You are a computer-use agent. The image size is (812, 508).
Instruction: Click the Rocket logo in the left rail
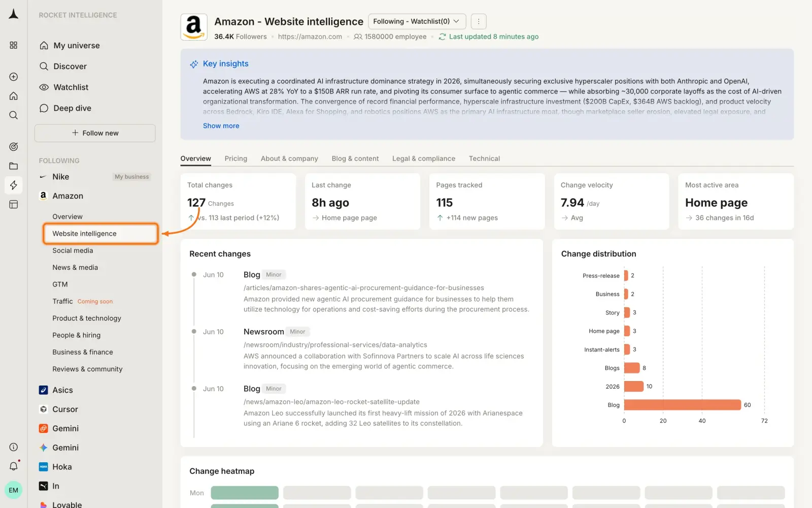click(14, 14)
